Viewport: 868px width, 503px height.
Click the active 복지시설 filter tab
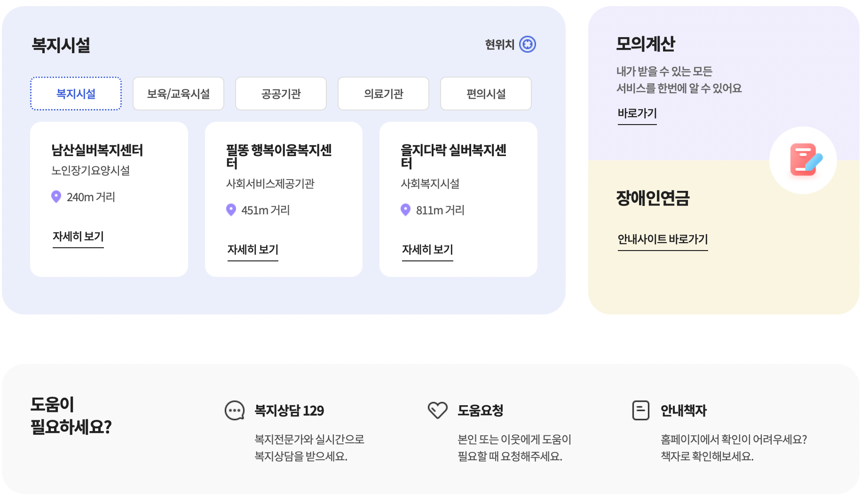pyautogui.click(x=76, y=94)
